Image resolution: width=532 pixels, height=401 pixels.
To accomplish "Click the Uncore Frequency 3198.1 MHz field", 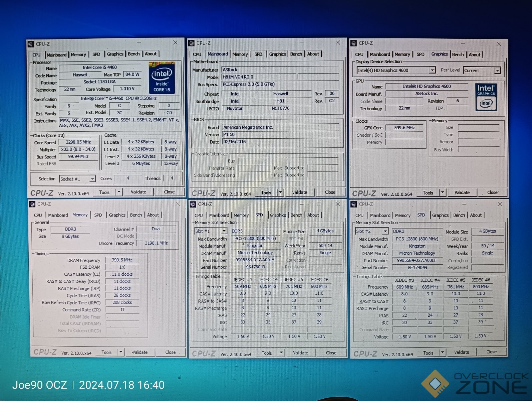I will (x=156, y=243).
